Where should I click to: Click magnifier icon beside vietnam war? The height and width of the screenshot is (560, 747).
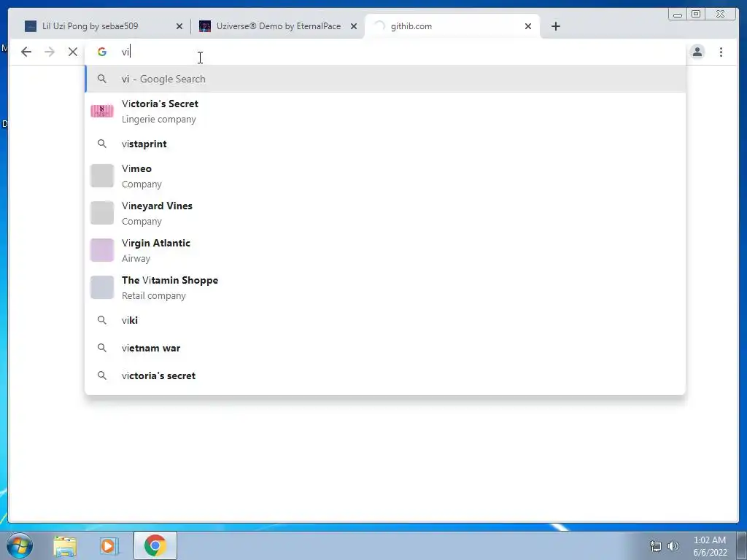(102, 348)
